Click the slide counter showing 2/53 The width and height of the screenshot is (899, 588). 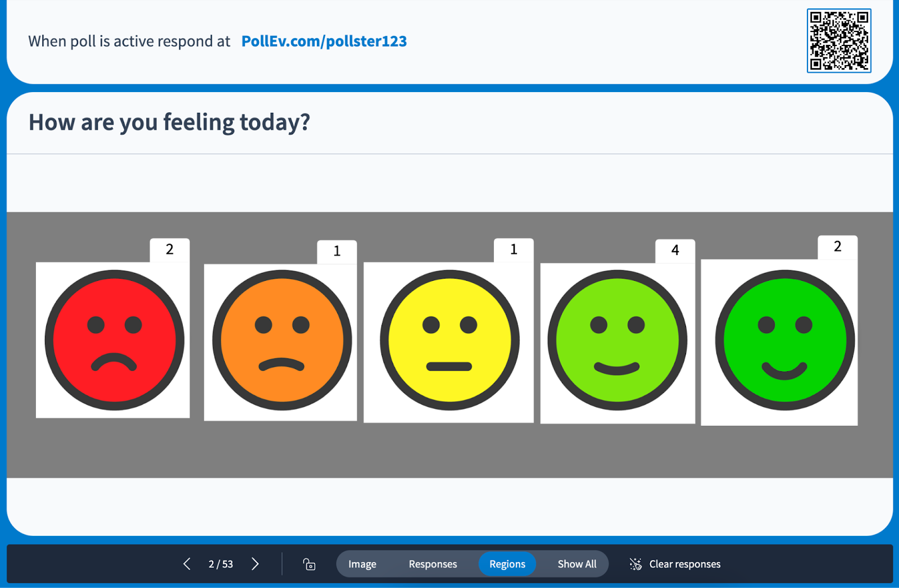(220, 563)
